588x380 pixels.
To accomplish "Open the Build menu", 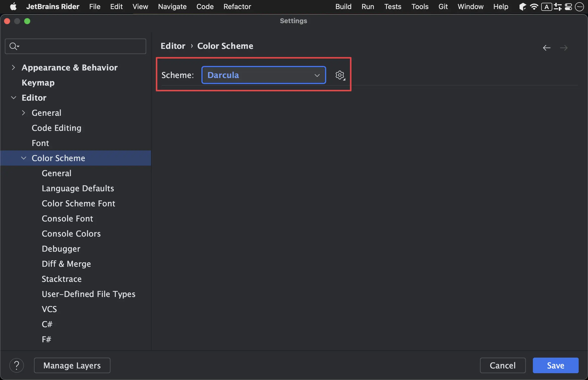I will pos(343,7).
